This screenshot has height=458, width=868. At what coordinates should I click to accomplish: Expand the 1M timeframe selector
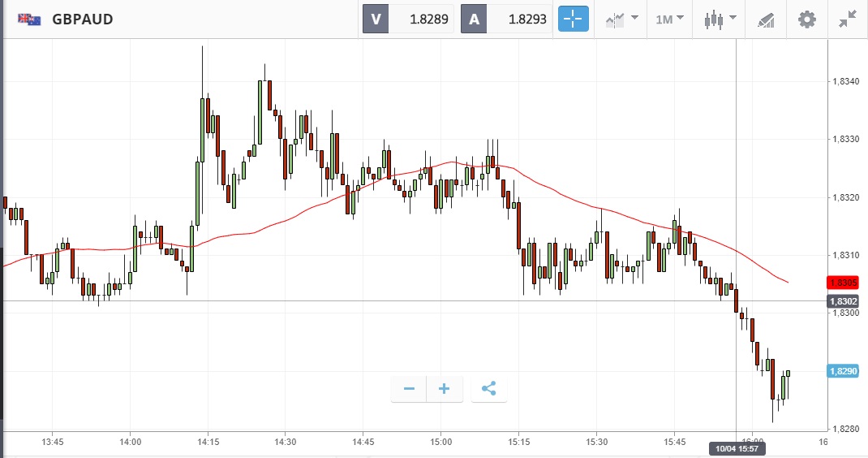point(669,19)
